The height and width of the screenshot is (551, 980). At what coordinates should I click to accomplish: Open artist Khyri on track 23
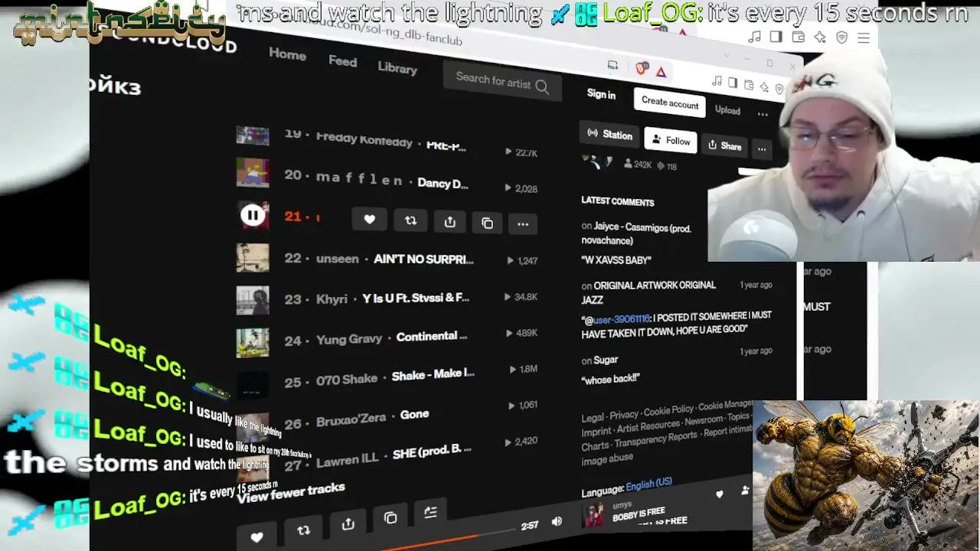[332, 298]
